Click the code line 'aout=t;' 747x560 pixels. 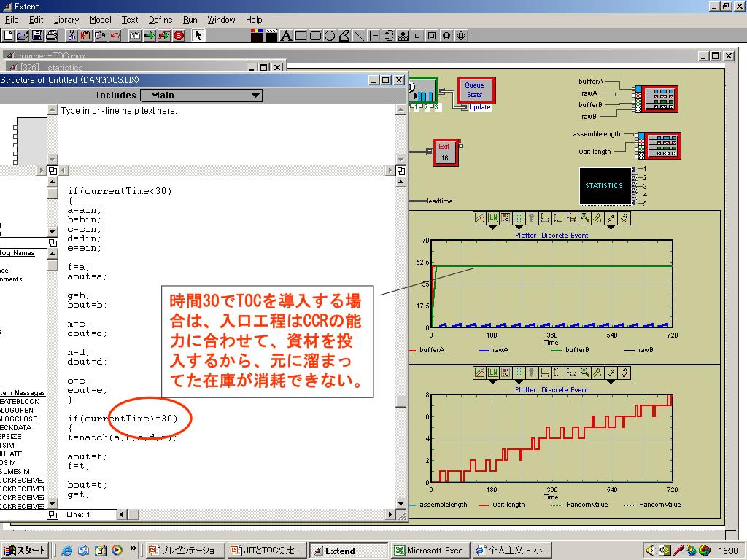88,456
